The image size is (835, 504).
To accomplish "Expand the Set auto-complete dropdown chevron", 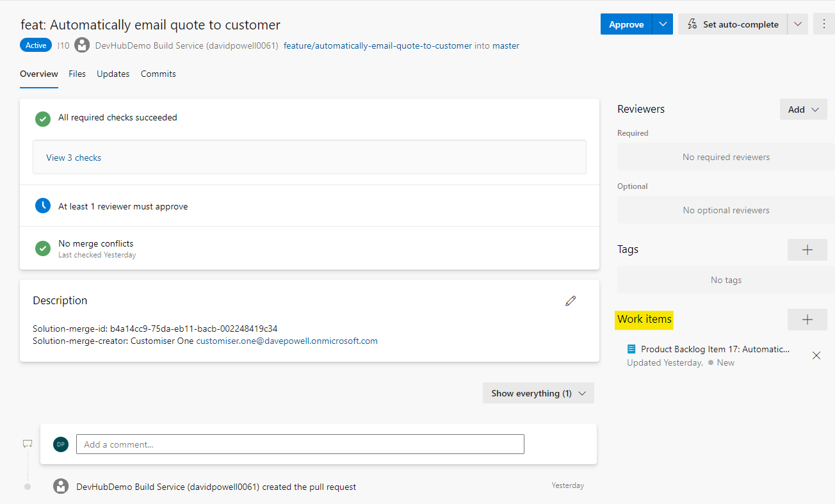I will tap(798, 24).
